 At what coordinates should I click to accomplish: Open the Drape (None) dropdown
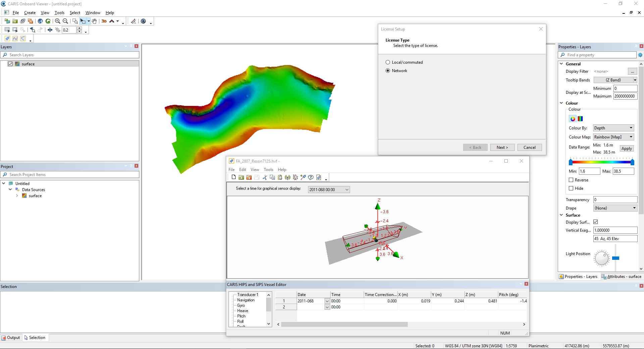point(615,208)
